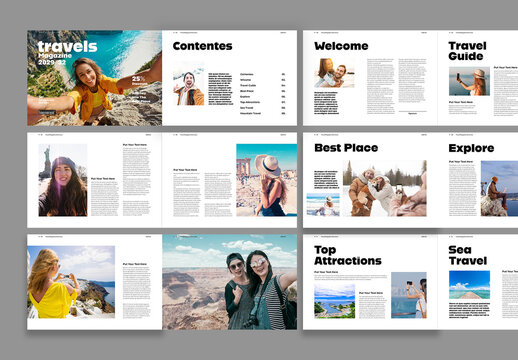Viewport: 518px width, 360px height.
Task: Click the small beach photo on Best Place page
Action: [323, 205]
